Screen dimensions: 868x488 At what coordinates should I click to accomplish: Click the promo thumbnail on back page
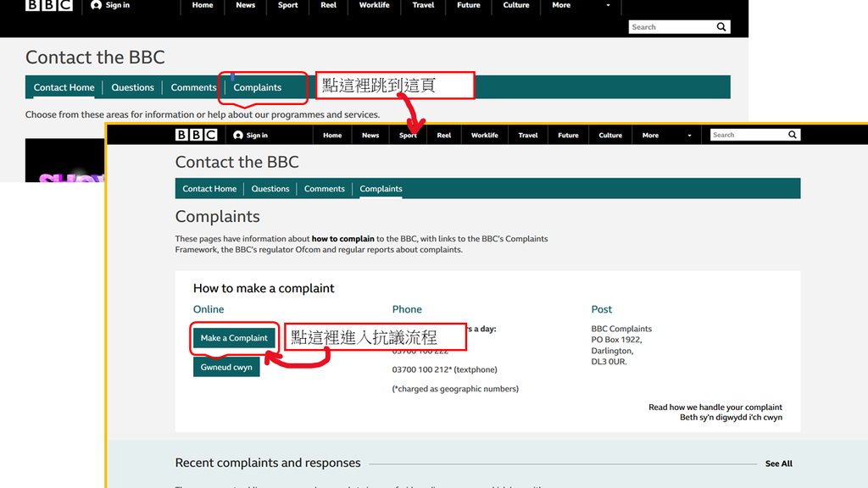[x=64, y=160]
